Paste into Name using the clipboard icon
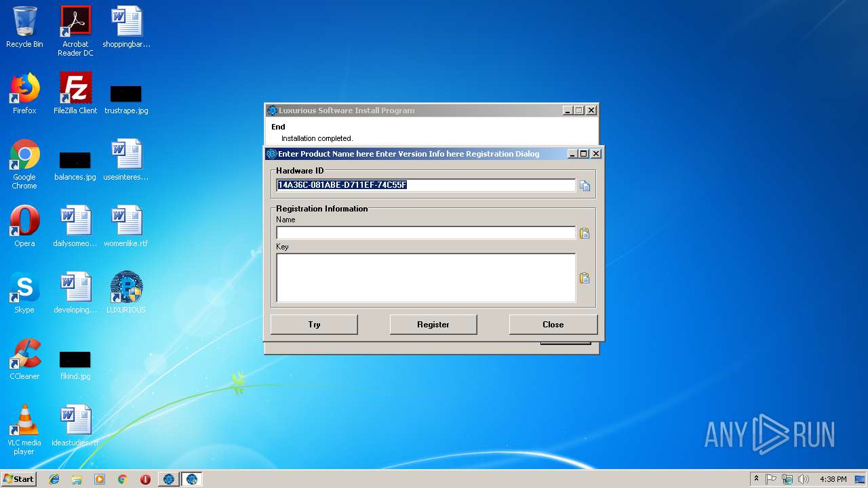The width and height of the screenshot is (868, 488). click(584, 233)
